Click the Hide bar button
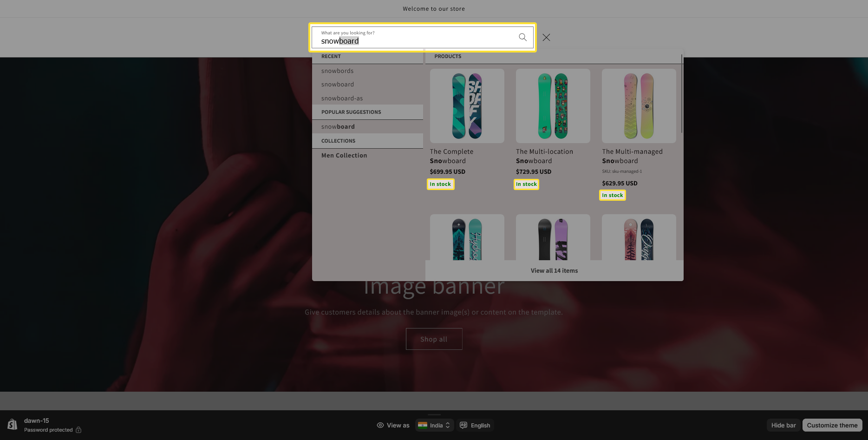Screen dimensions: 868x440 point(783,425)
